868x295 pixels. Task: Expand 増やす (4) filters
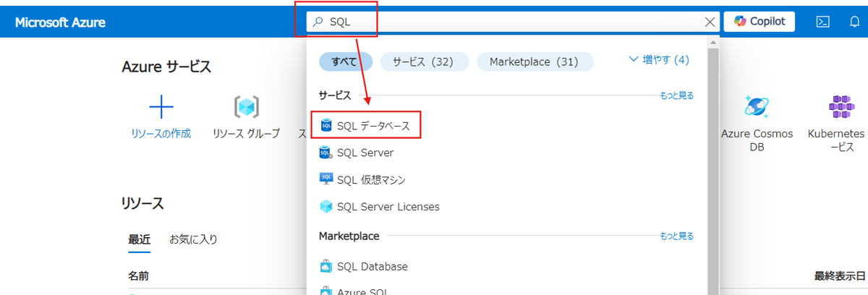659,59
